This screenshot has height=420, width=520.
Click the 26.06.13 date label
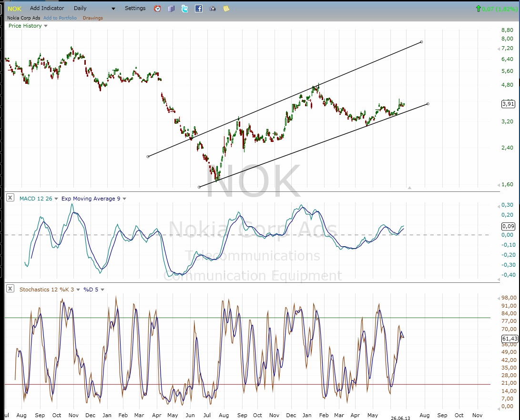[x=400, y=418]
